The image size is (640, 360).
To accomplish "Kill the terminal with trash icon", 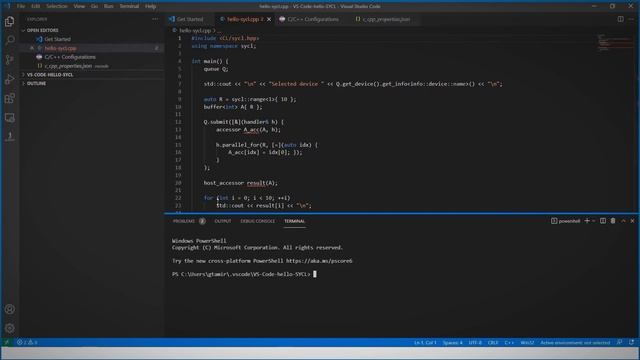I will pos(613,221).
